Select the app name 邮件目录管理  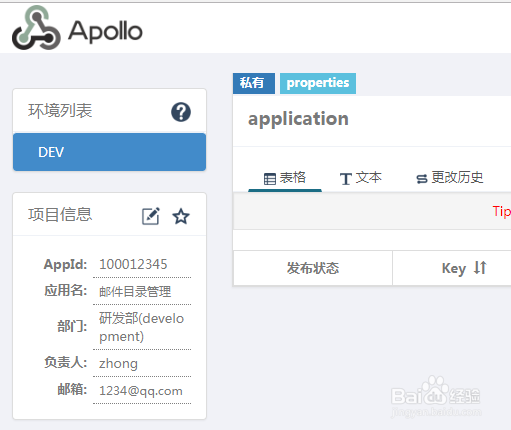(135, 292)
